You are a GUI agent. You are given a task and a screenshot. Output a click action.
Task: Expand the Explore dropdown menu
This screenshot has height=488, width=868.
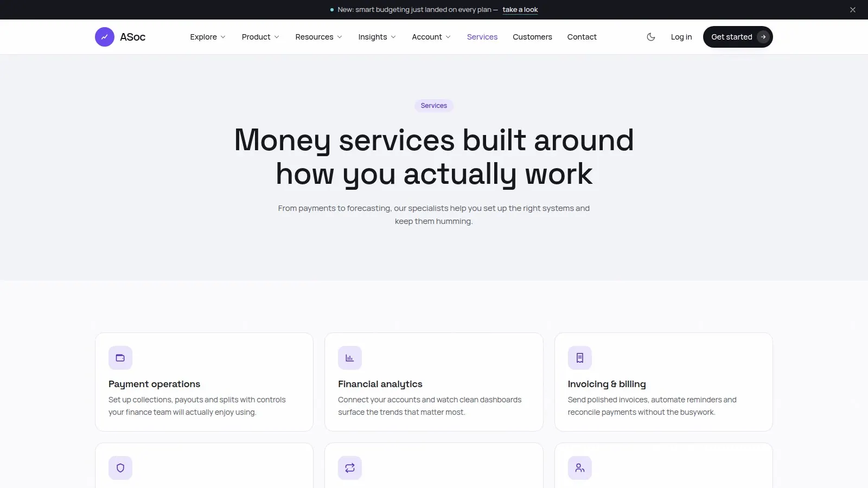tap(208, 37)
